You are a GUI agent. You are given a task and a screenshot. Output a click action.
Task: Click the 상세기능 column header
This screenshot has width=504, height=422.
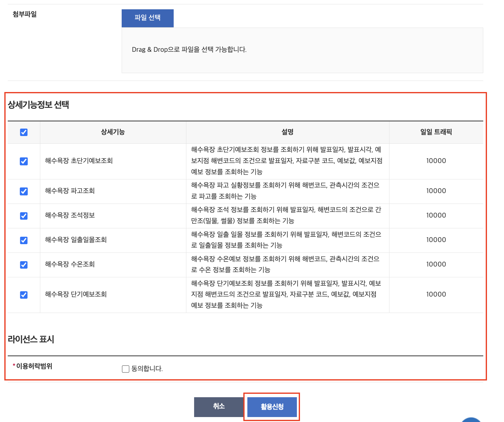(113, 132)
